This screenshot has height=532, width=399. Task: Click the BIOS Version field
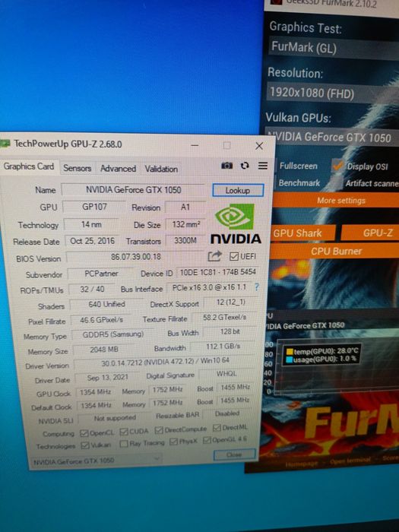(x=136, y=257)
